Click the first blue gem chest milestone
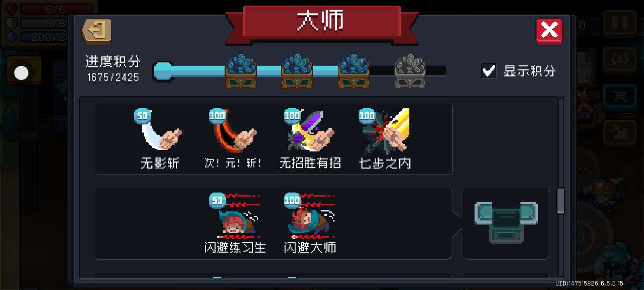644x290 pixels. (x=240, y=71)
